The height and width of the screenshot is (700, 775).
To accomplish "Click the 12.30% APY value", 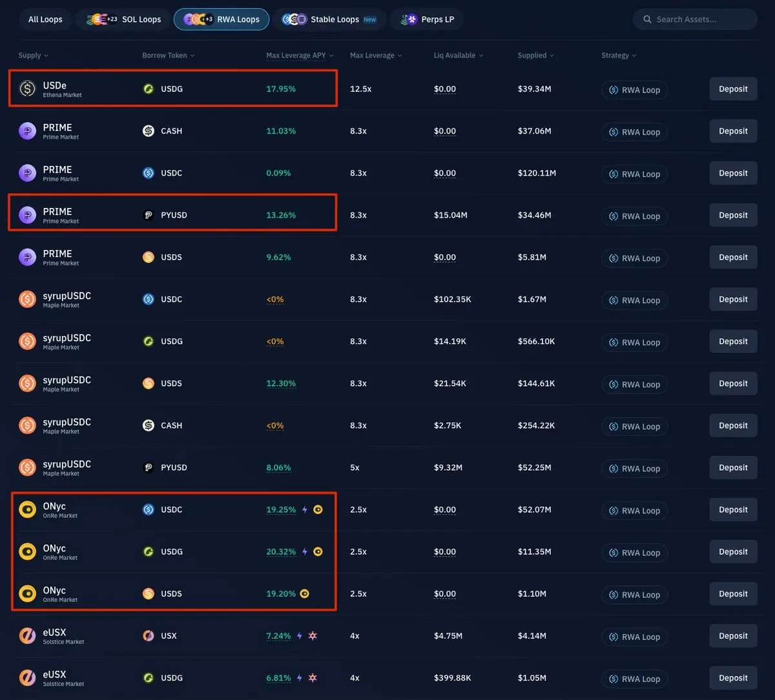I will (281, 383).
